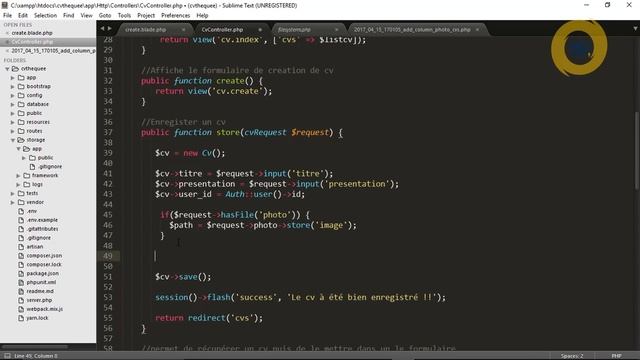Close create.blade.php in Open Files list
This screenshot has height=360, width=640.
pyautogui.click(x=7, y=33)
